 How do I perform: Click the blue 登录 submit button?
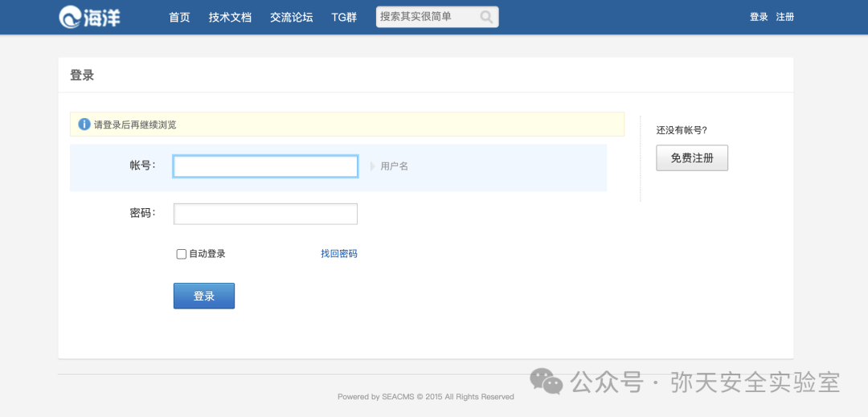(204, 296)
